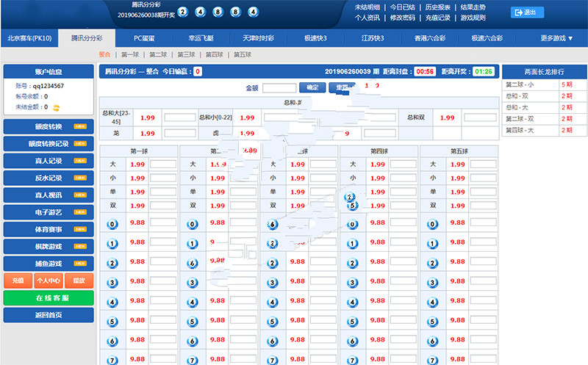Click 第二球 - 小 in 两面长龙排行

pyautogui.click(x=520, y=84)
